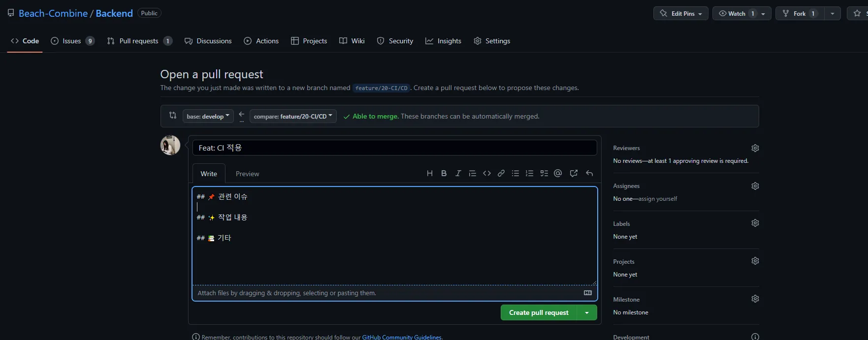The width and height of the screenshot is (868, 340).
Task: Add a task list via toolbar icon
Action: (544, 173)
